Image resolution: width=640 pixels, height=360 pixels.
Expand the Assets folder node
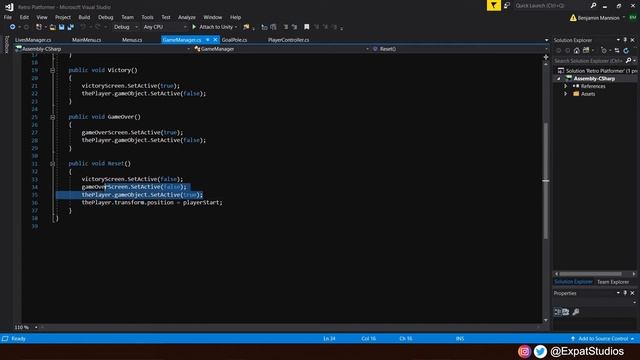566,94
